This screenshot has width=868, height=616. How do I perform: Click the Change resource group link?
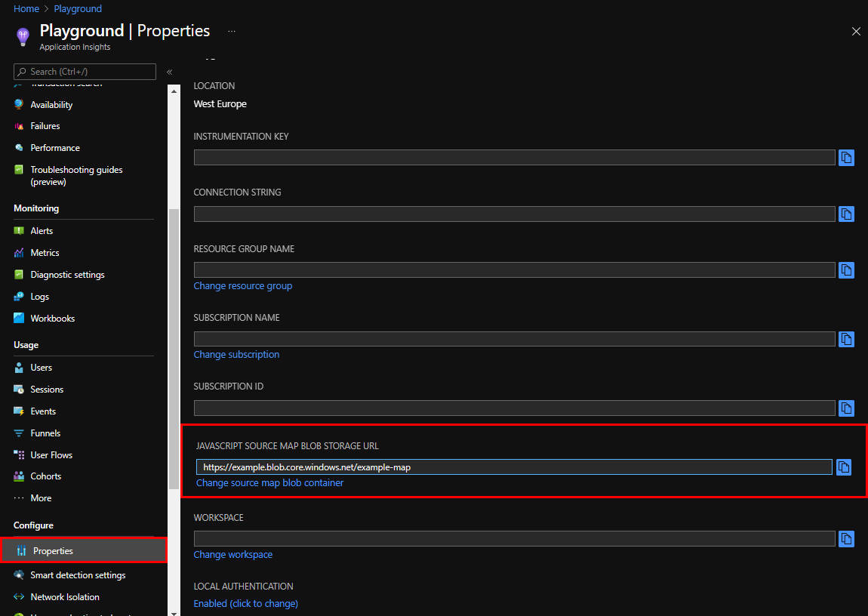(x=242, y=286)
